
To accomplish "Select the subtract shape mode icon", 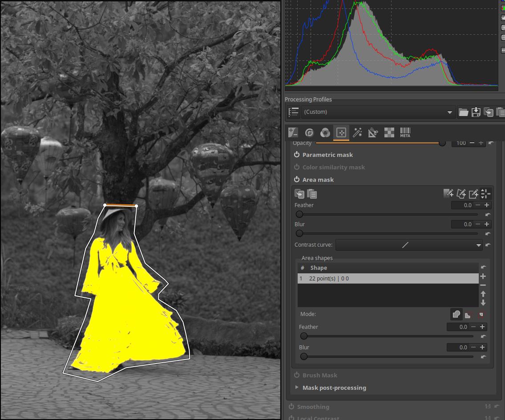I will [x=468, y=315].
